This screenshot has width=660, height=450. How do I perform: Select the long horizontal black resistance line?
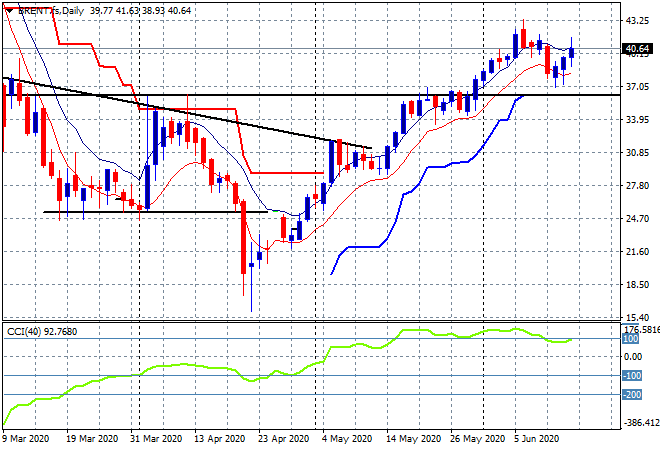coord(311,95)
